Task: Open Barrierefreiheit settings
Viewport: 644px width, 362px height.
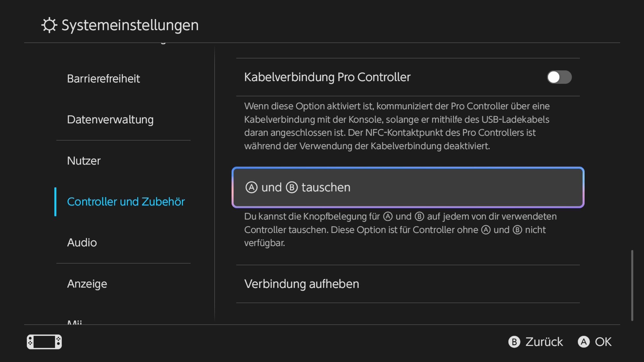Action: click(x=104, y=78)
